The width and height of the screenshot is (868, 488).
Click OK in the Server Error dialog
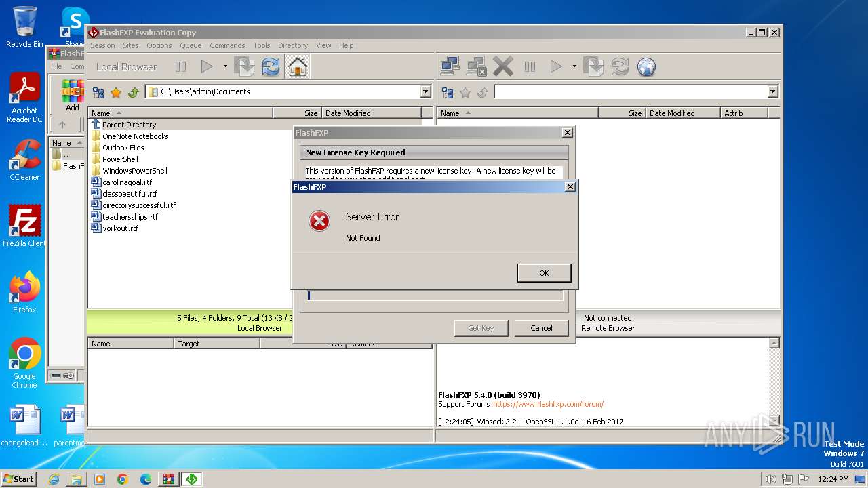point(544,272)
